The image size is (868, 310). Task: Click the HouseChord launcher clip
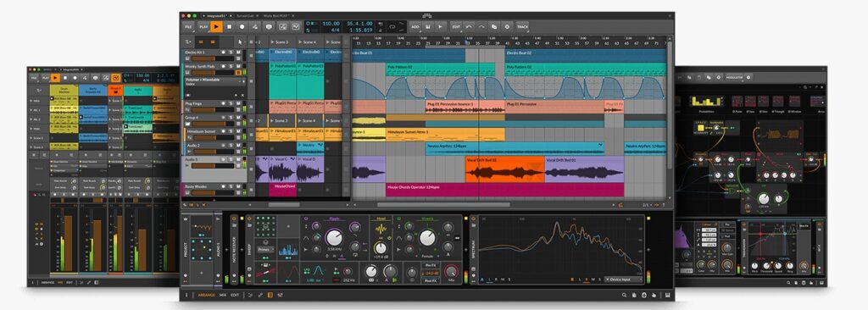[x=283, y=191]
